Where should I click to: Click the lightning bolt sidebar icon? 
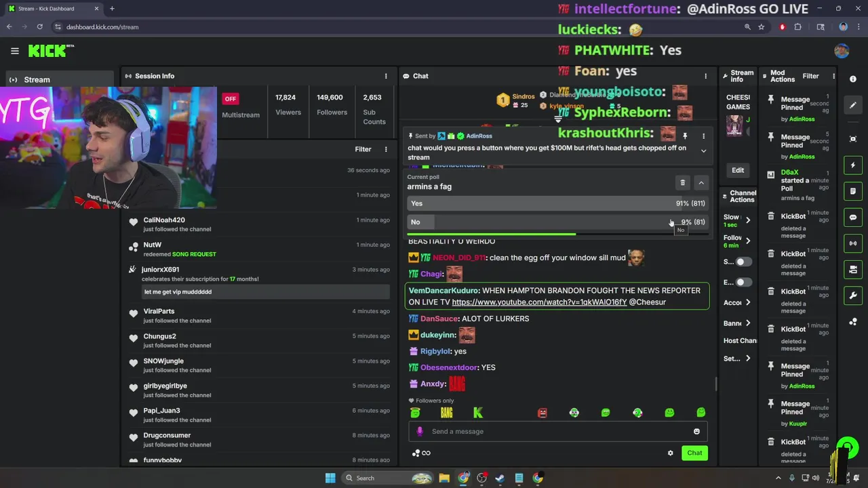click(x=853, y=165)
